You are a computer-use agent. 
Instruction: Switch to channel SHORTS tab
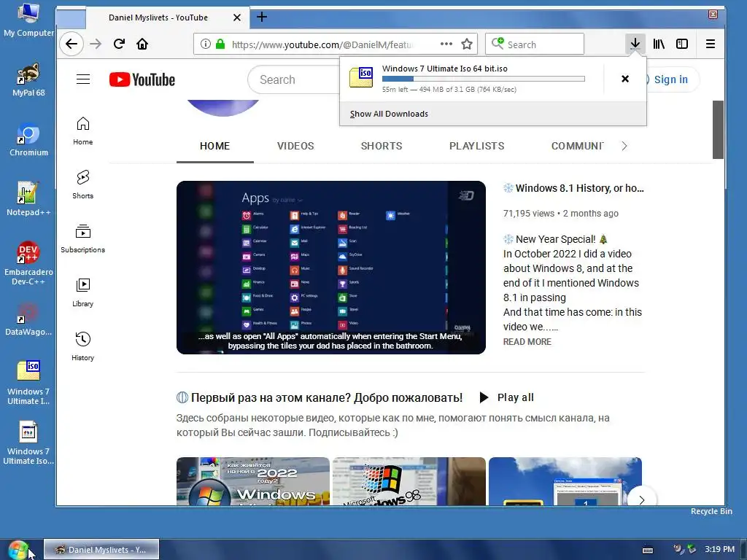[382, 146]
